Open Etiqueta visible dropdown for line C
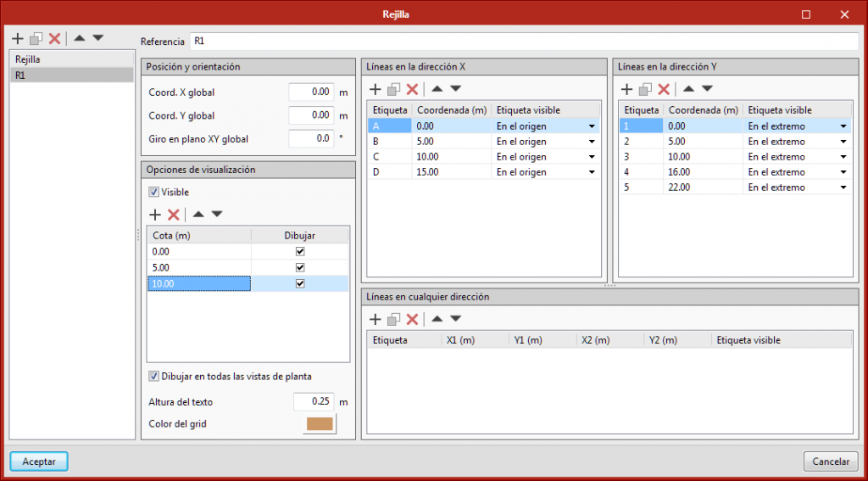This screenshot has height=481, width=868. coord(592,157)
